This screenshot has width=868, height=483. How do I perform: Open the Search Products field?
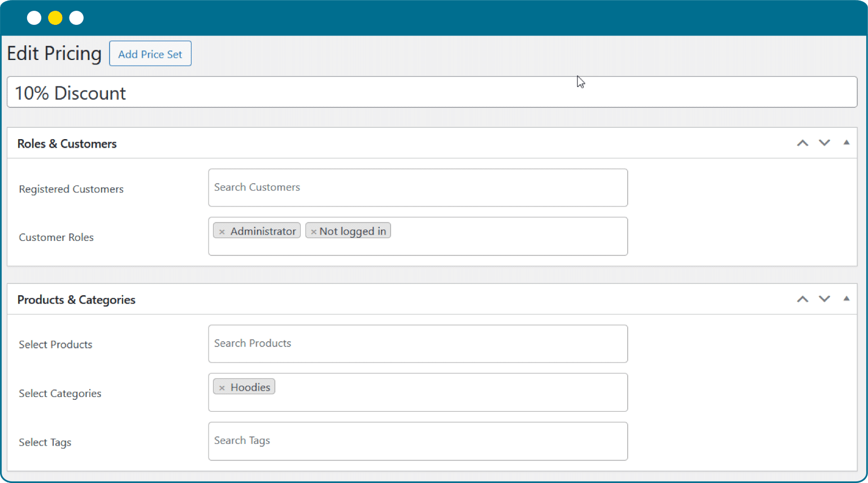pos(418,344)
